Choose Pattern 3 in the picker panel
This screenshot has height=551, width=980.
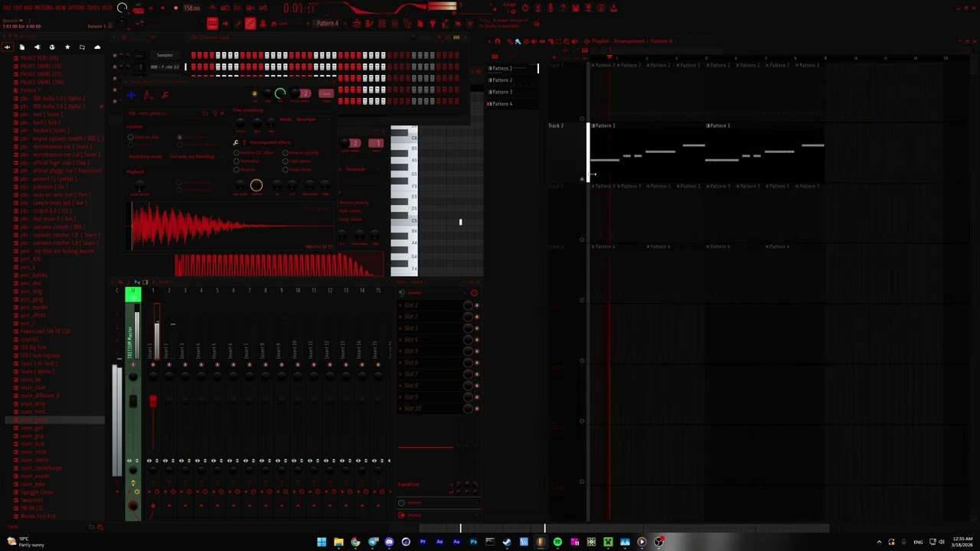[512, 92]
